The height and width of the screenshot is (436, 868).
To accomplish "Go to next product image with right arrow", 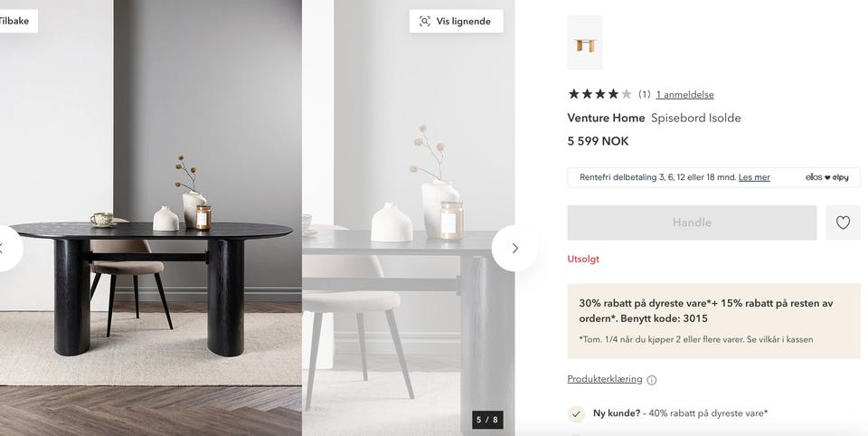I will point(514,248).
